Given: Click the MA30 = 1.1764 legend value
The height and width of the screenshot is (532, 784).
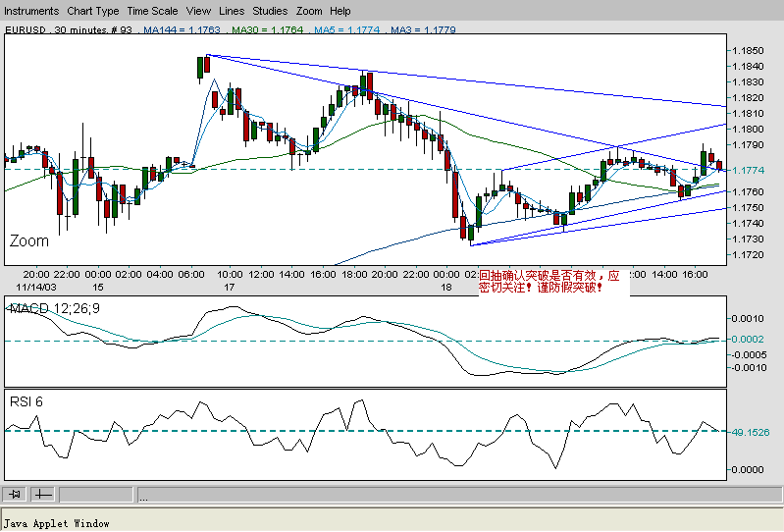Looking at the screenshot, I should [x=268, y=29].
